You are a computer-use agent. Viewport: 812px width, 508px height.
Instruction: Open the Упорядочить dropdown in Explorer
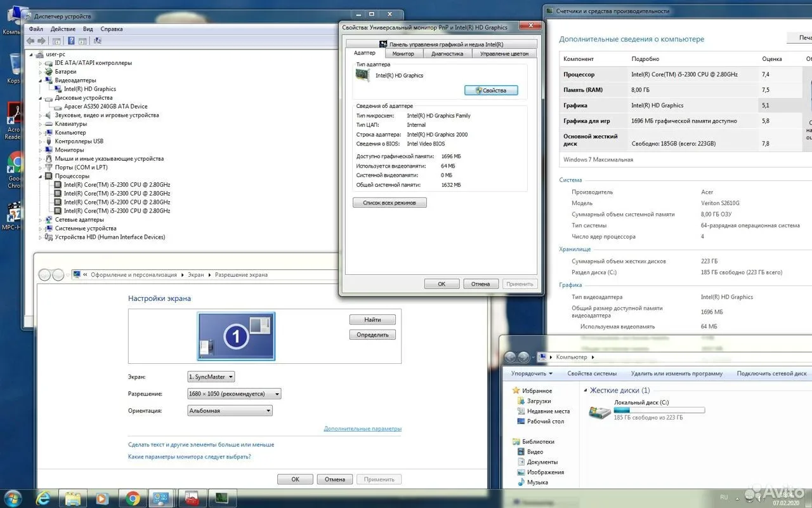pyautogui.click(x=532, y=373)
